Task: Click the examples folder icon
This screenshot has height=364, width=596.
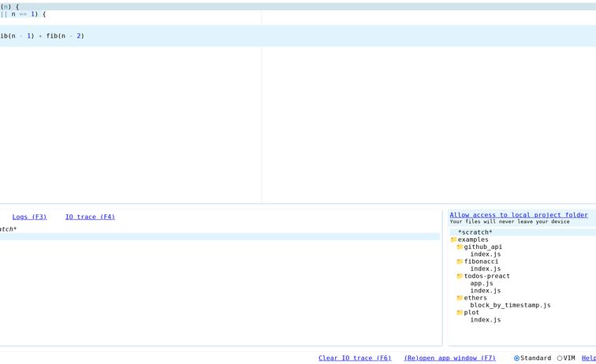Action: pos(453,240)
